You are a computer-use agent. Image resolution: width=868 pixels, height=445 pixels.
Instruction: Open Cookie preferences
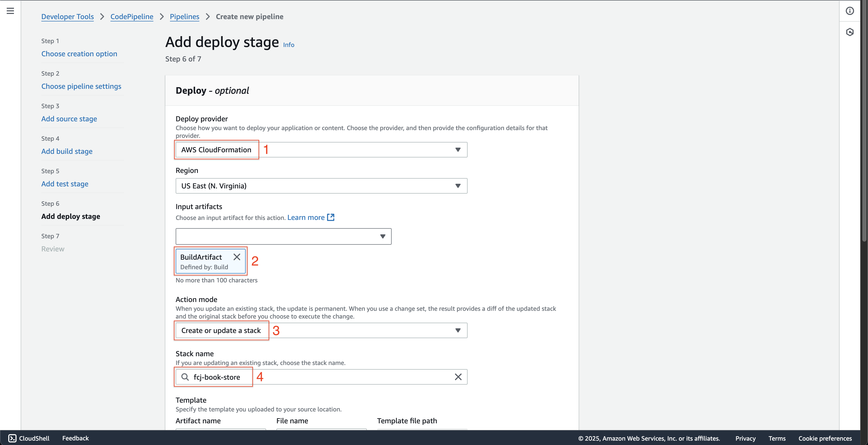click(x=825, y=438)
